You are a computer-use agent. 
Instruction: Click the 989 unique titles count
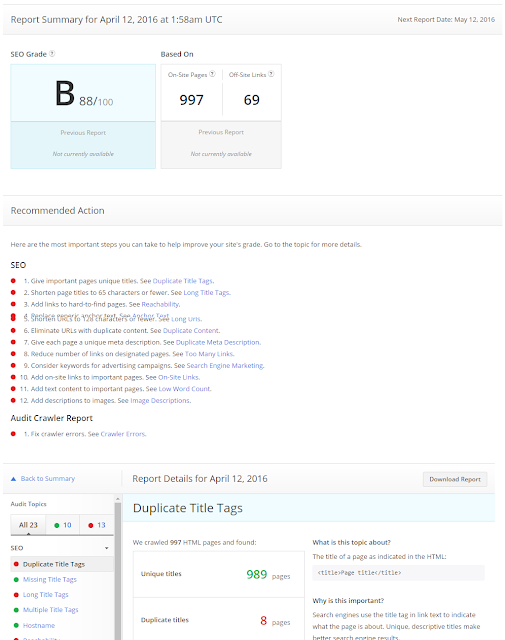(x=256, y=575)
